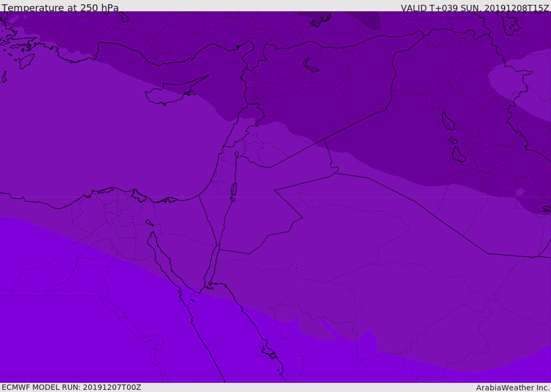Click the ECMWF MODEL RUN footer text
Viewport: 551px width, 392px height.
(x=72, y=387)
